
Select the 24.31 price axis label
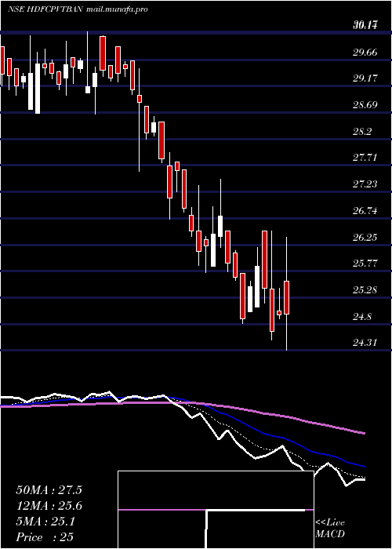(365, 342)
